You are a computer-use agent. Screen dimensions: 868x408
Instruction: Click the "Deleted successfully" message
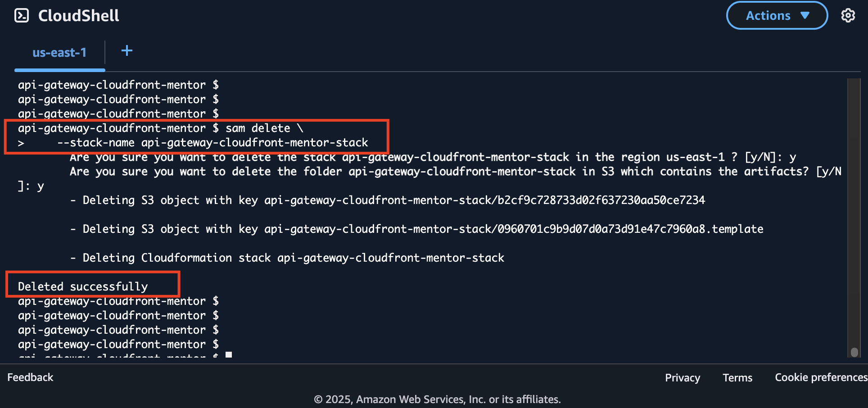(83, 286)
